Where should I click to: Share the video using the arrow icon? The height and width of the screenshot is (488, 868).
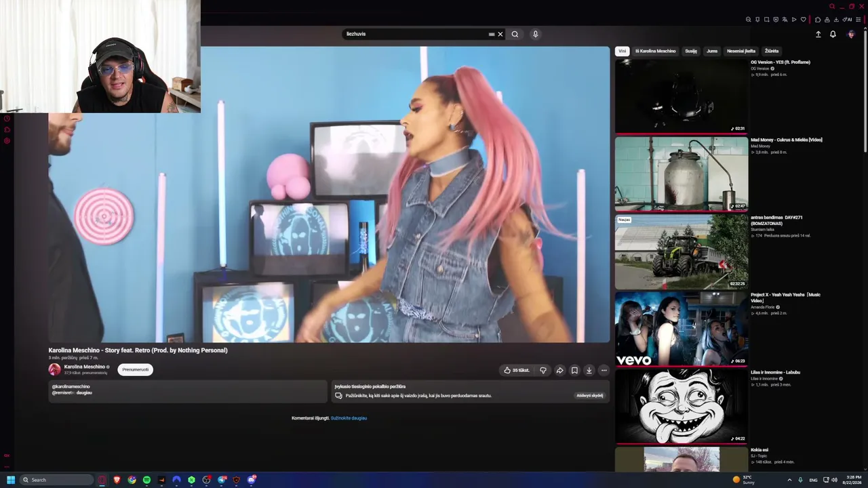[559, 370]
